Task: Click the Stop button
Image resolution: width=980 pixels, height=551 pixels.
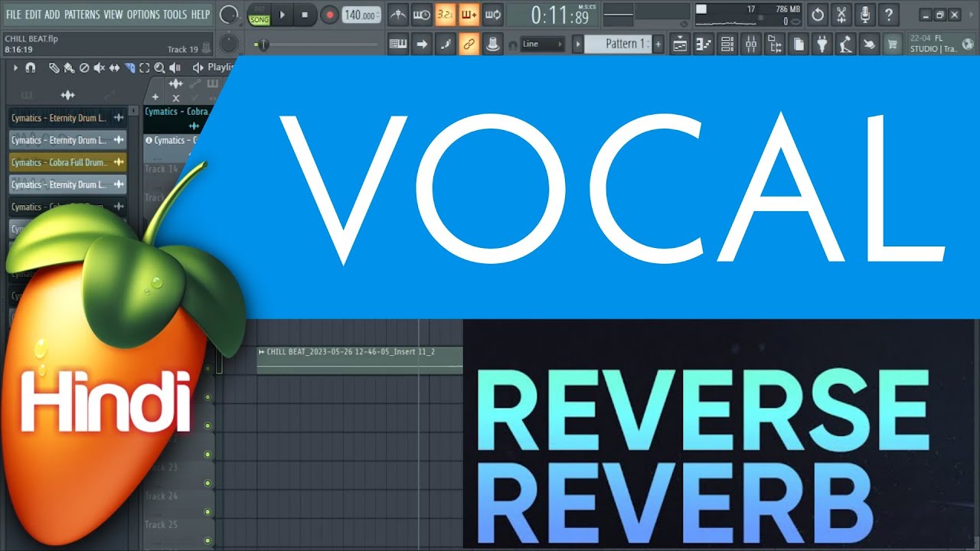Action: click(305, 15)
